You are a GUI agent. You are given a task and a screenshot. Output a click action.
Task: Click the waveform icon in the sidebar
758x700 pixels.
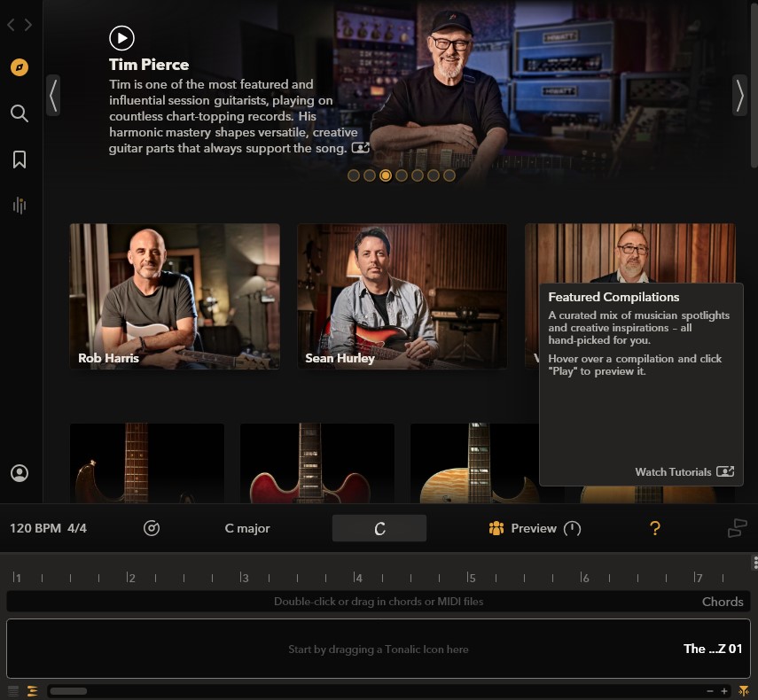[x=20, y=206]
